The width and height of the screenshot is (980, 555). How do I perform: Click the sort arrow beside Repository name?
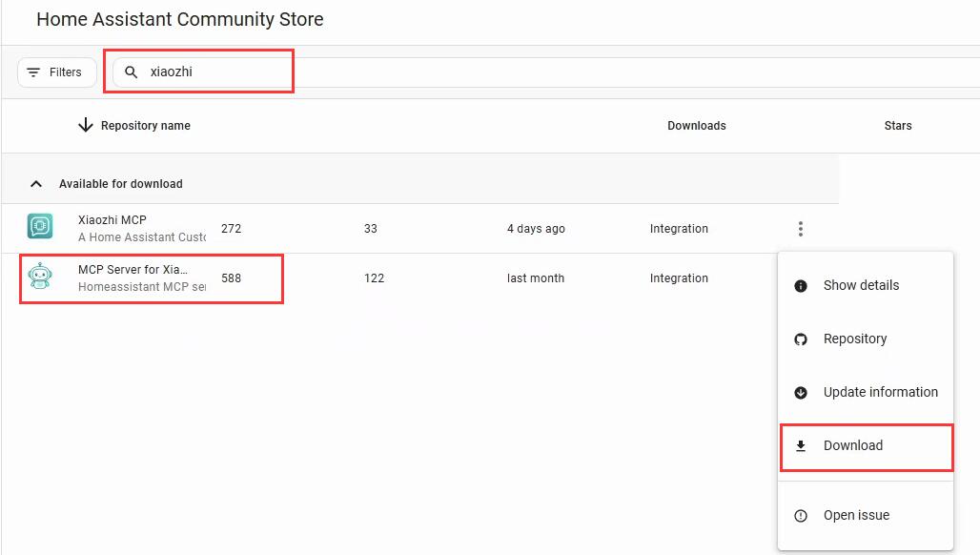point(86,125)
